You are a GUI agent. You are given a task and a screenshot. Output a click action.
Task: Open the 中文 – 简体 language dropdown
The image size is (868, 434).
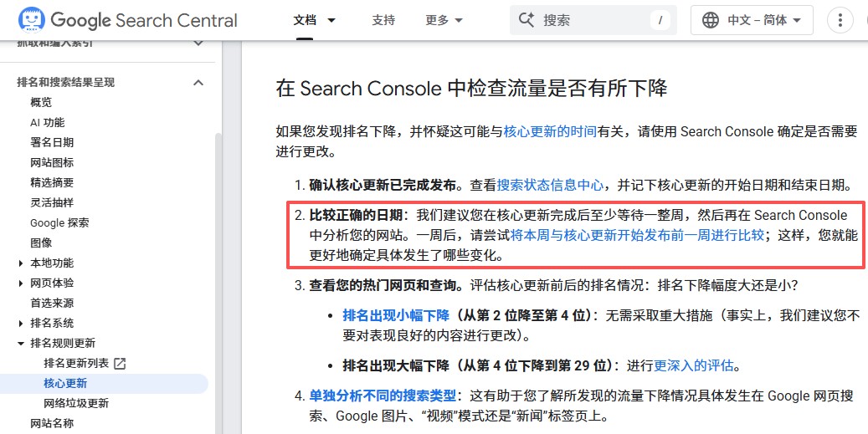[x=752, y=20]
